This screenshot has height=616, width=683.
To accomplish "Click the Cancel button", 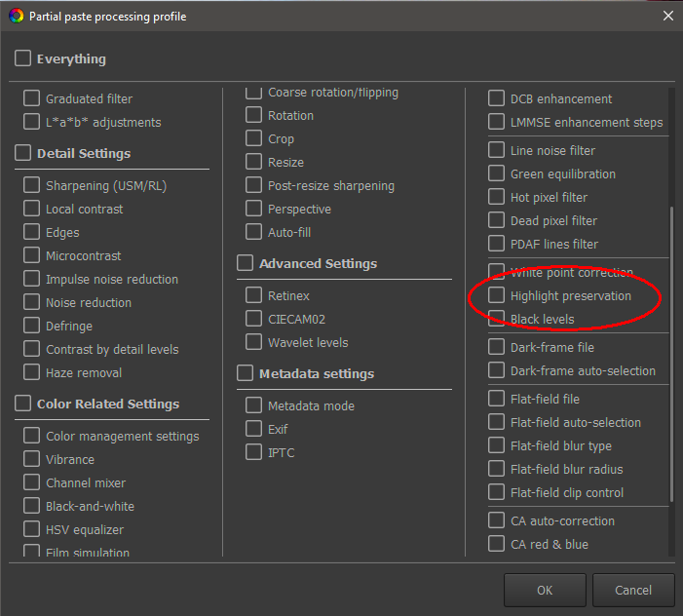I will [x=633, y=590].
